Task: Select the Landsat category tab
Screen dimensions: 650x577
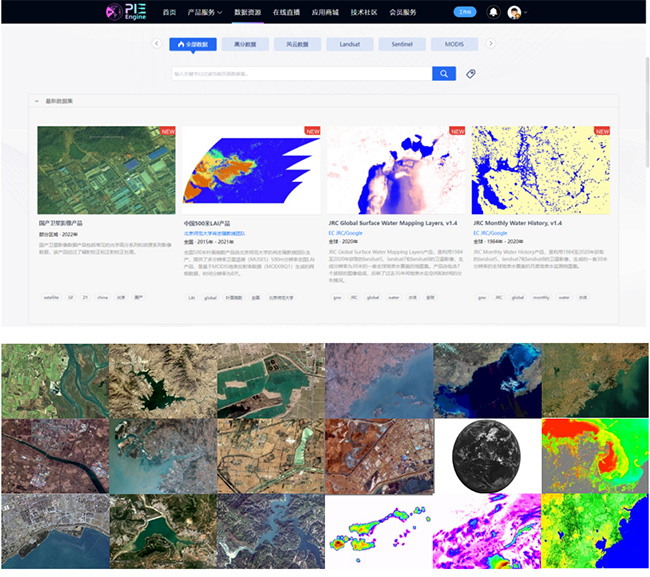Action: point(349,44)
